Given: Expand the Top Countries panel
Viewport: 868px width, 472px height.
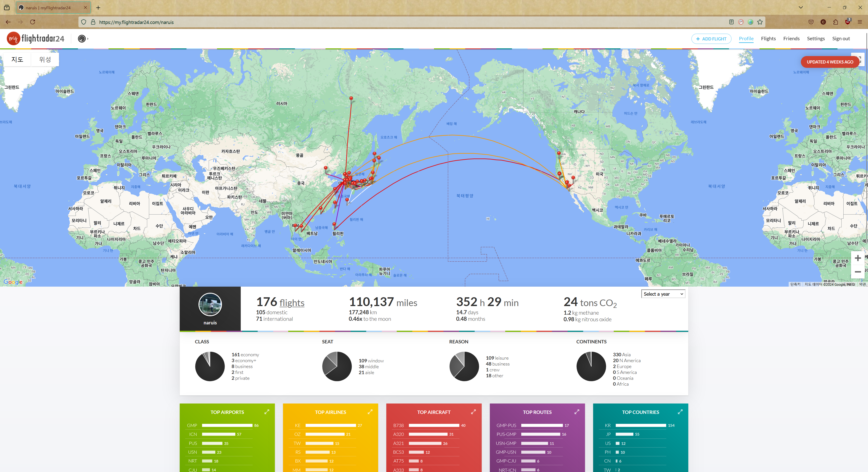Looking at the screenshot, I should pyautogui.click(x=680, y=412).
